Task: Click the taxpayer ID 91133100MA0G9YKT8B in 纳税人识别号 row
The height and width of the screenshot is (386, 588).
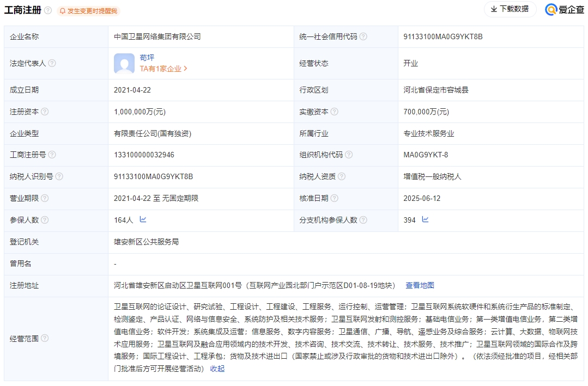Action: tap(153, 176)
